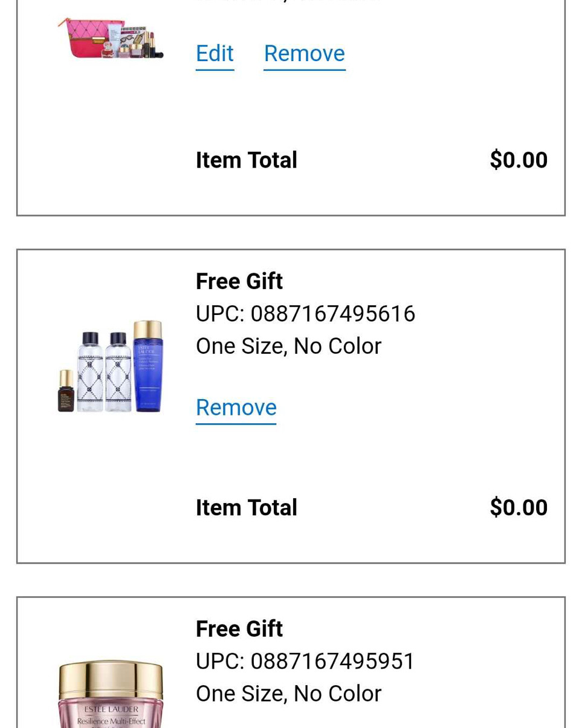Select the UPC 0887167495616 text
The width and height of the screenshot is (582, 728).
(x=305, y=314)
